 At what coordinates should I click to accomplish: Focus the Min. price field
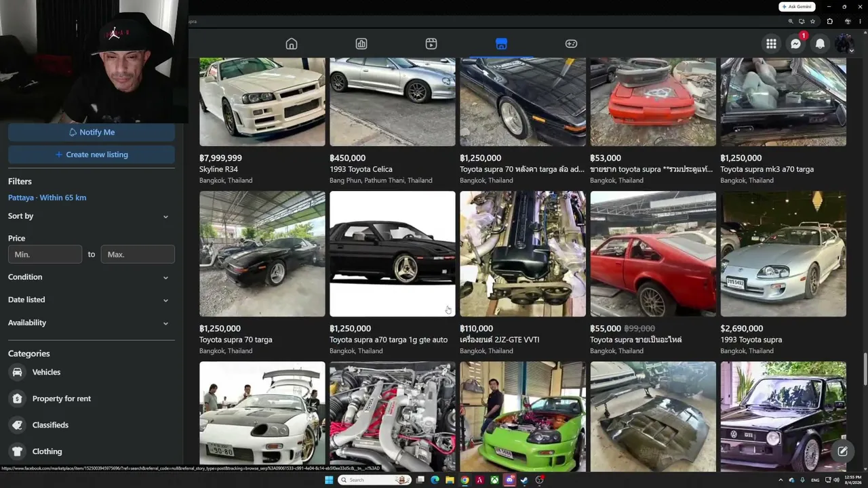click(x=45, y=254)
